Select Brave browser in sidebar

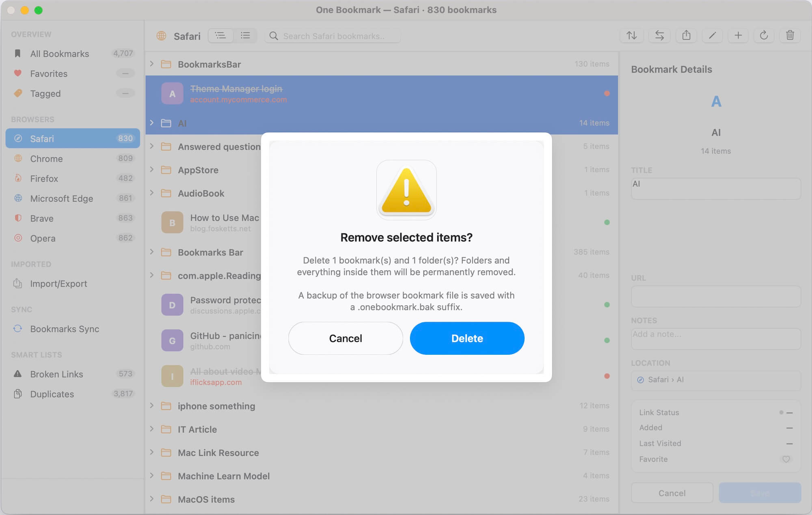click(x=73, y=218)
